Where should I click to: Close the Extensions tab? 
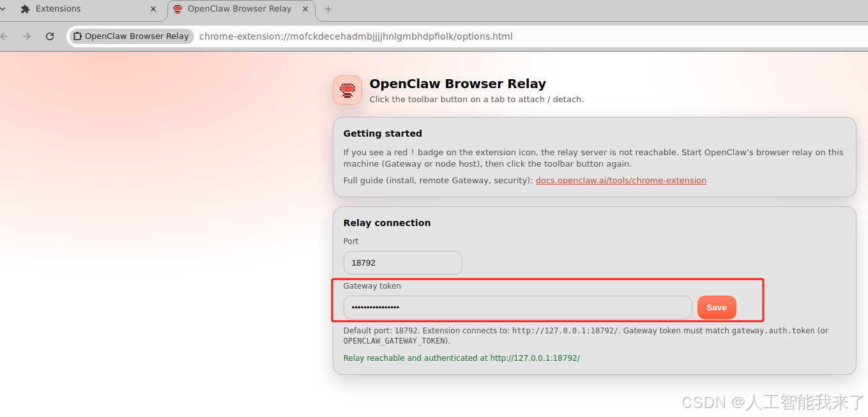coord(153,9)
